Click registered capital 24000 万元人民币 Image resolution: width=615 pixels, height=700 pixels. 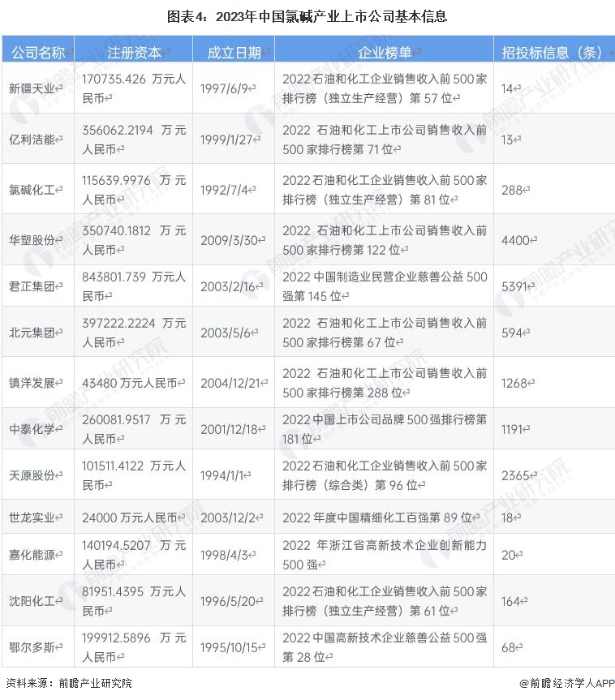130,517
